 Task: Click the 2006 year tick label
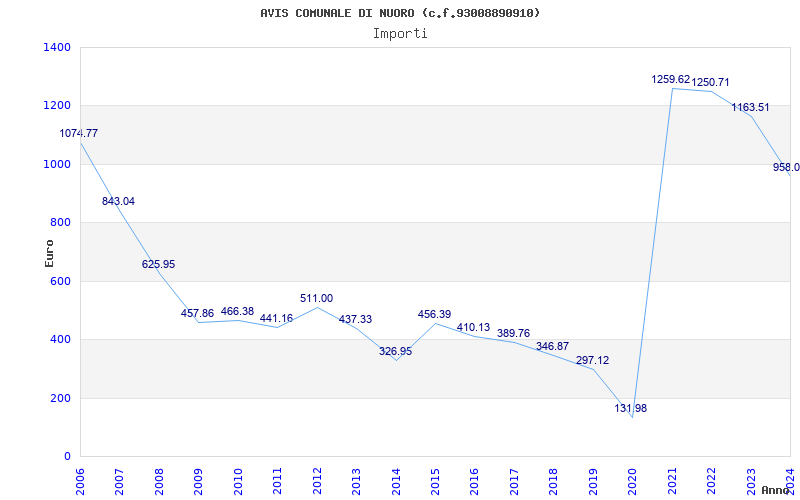81,480
